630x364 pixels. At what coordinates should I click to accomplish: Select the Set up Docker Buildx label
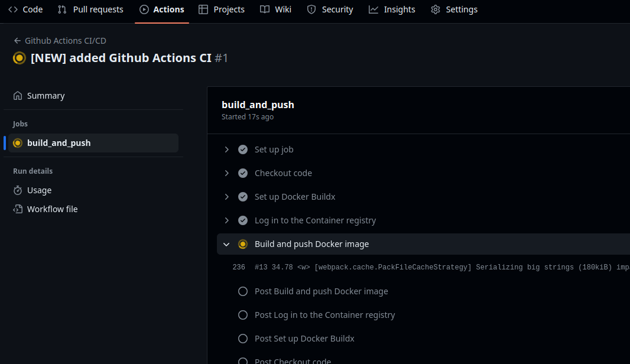point(295,197)
